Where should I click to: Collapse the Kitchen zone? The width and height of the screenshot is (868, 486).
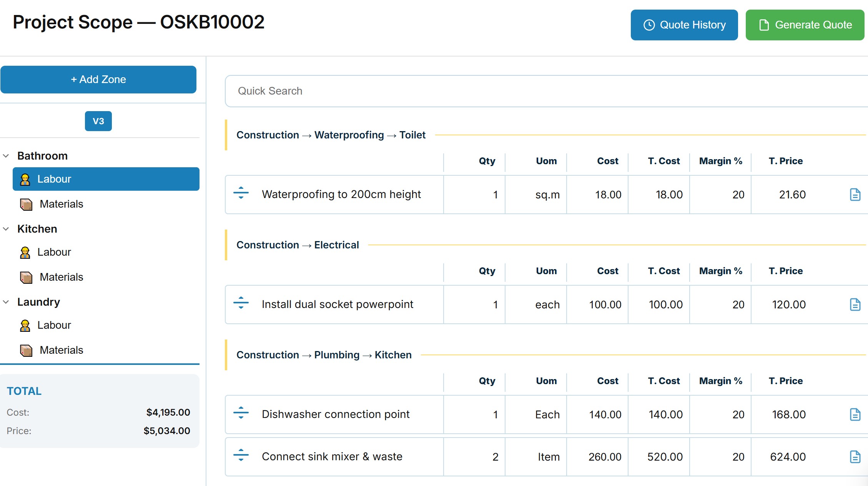tap(6, 229)
